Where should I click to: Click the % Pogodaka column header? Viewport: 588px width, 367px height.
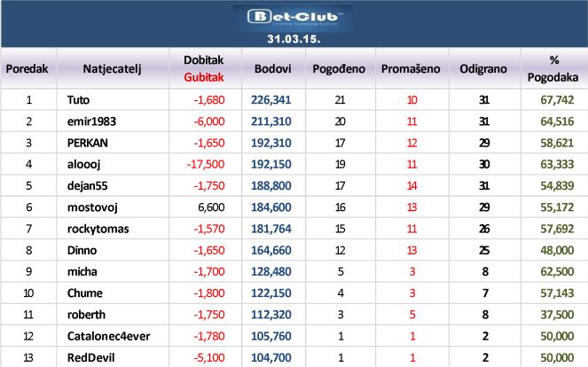(556, 68)
